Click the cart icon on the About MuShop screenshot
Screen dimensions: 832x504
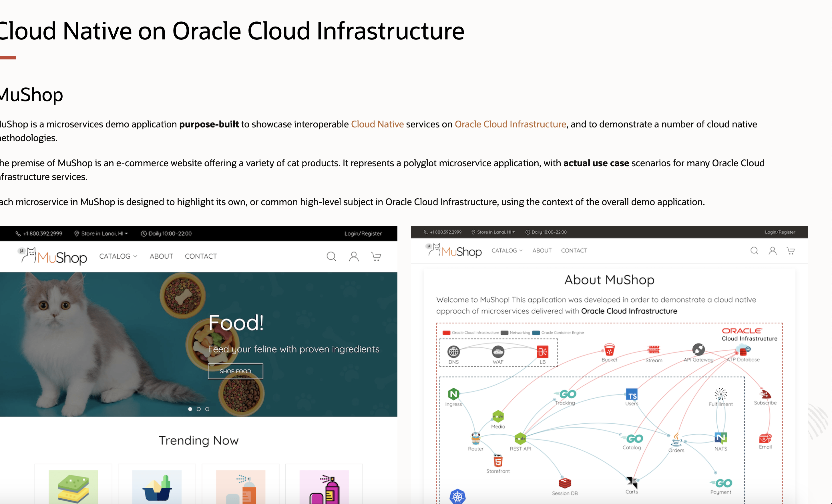point(791,251)
